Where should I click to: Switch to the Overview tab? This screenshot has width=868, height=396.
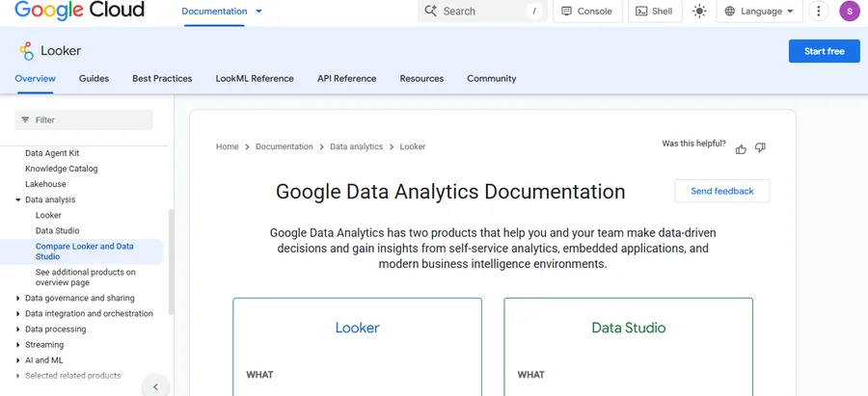pyautogui.click(x=36, y=79)
